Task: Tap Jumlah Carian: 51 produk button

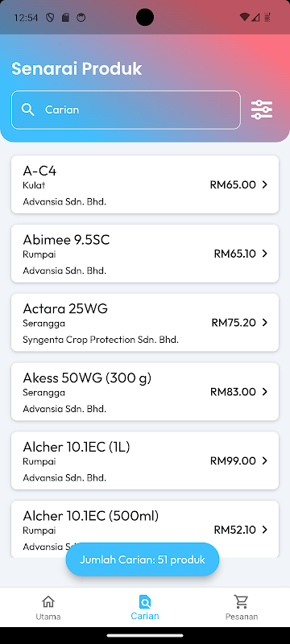Action: 143,559
